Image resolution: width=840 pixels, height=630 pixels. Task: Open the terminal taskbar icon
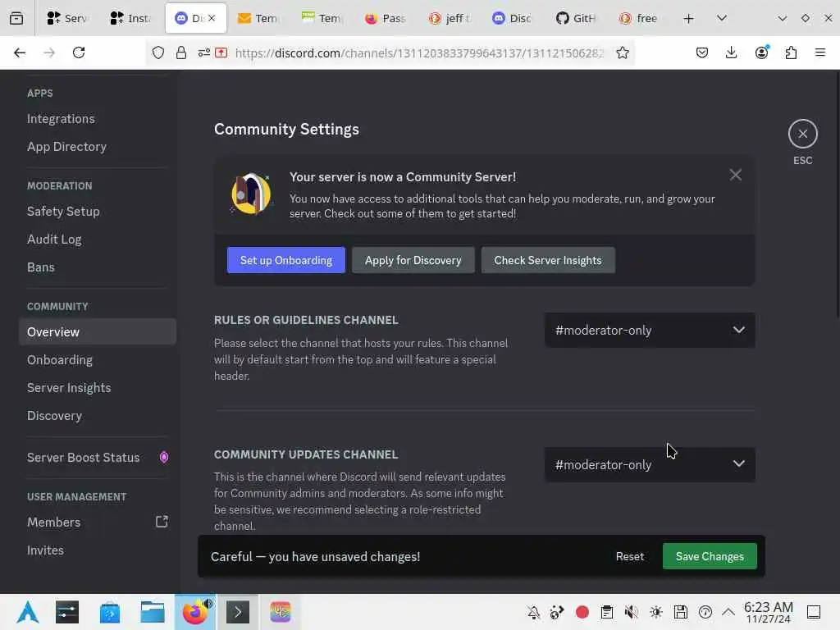coord(238,612)
